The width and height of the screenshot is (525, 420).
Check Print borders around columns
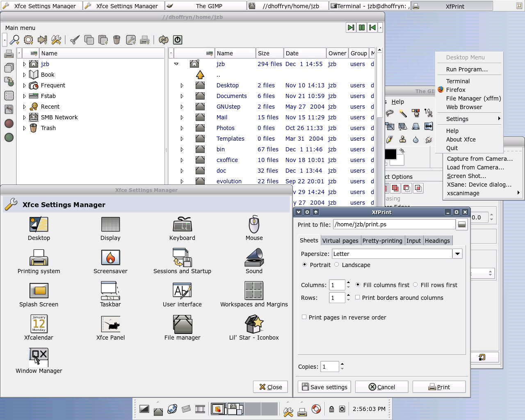click(x=357, y=297)
